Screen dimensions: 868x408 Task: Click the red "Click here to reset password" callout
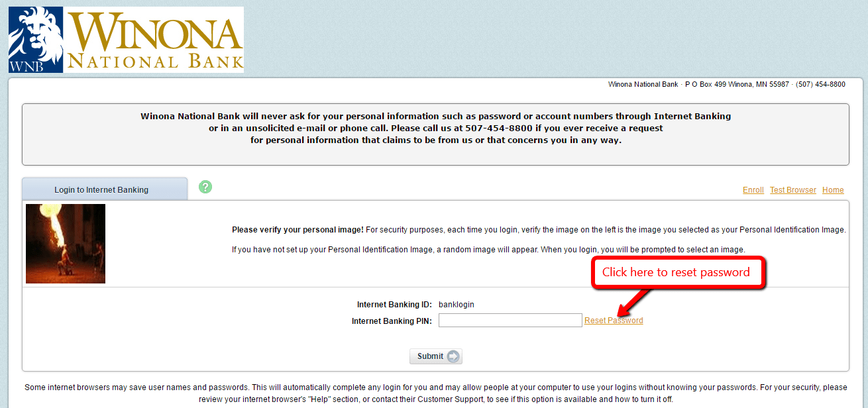coord(677,272)
